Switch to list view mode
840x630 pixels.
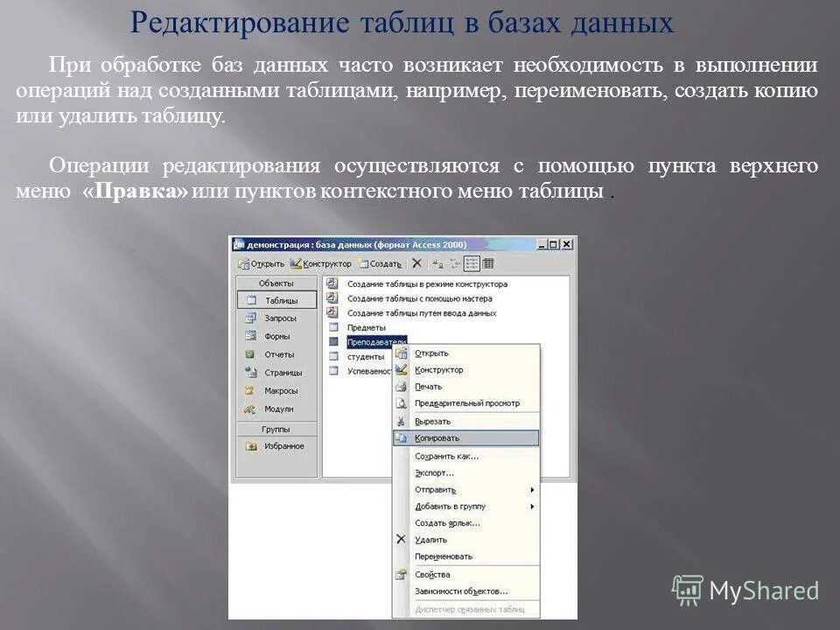click(x=470, y=264)
